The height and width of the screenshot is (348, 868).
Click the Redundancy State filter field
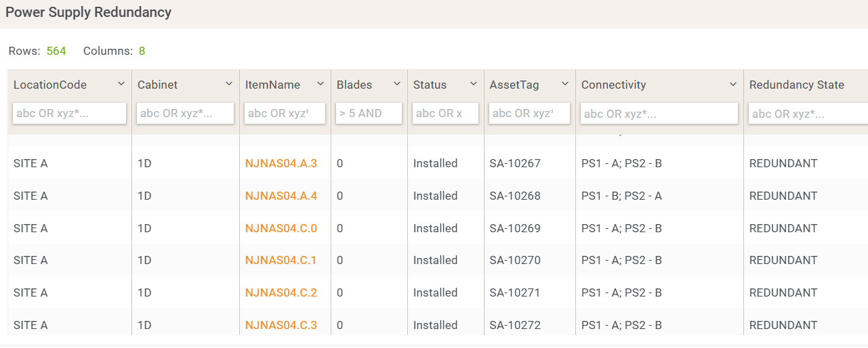(x=806, y=113)
